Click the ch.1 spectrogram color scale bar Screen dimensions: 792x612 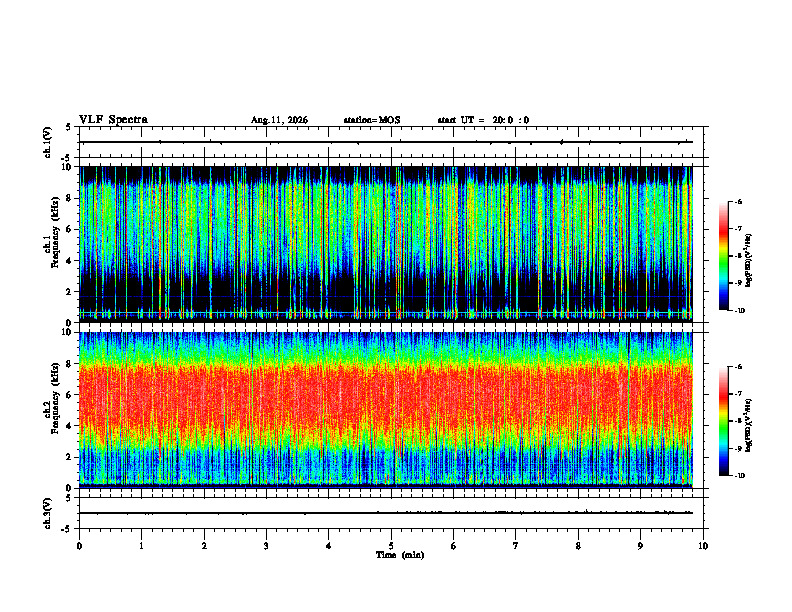[x=724, y=256]
